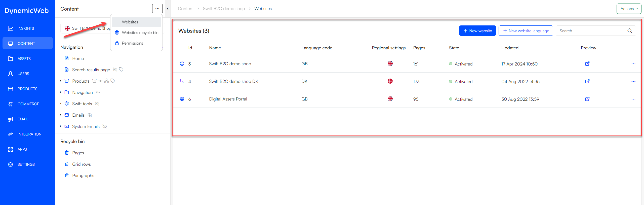Open the Digital Assets Portal website row
The height and width of the screenshot is (205, 644).
407,99
